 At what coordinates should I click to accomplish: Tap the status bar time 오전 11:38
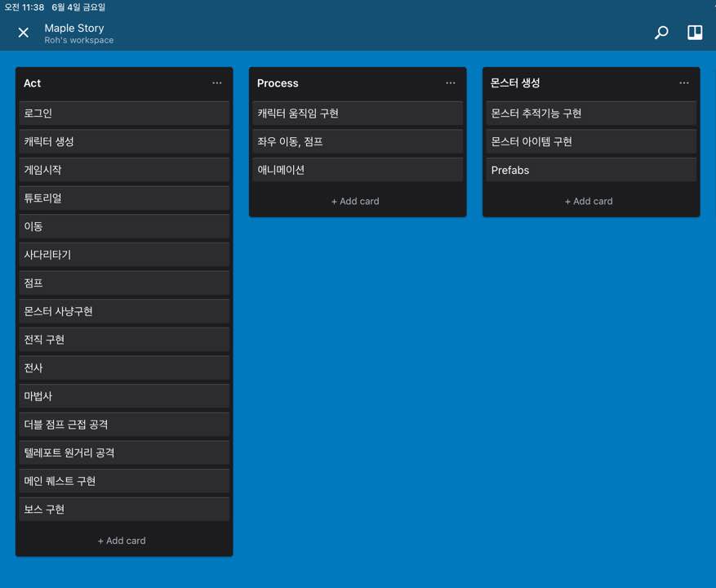click(x=24, y=7)
